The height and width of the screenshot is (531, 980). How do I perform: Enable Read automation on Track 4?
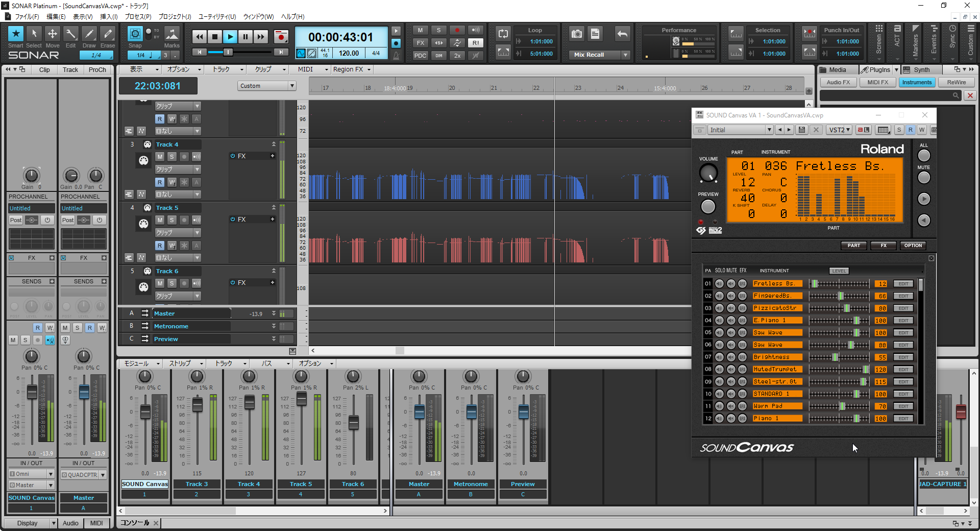tap(160, 182)
